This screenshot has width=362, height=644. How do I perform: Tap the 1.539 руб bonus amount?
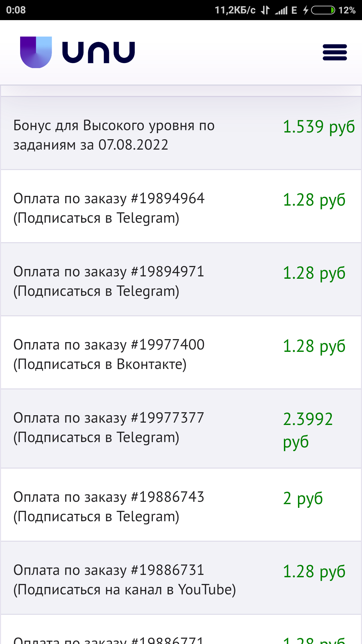pyautogui.click(x=319, y=127)
